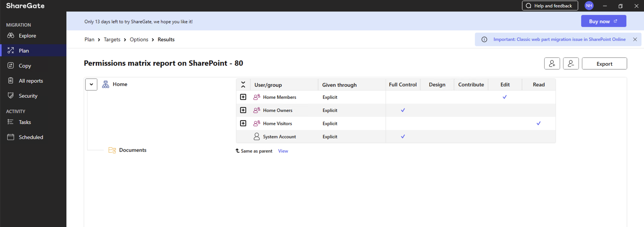This screenshot has width=644, height=227.
Task: Click the ShareGate logo
Action: [x=25, y=6]
